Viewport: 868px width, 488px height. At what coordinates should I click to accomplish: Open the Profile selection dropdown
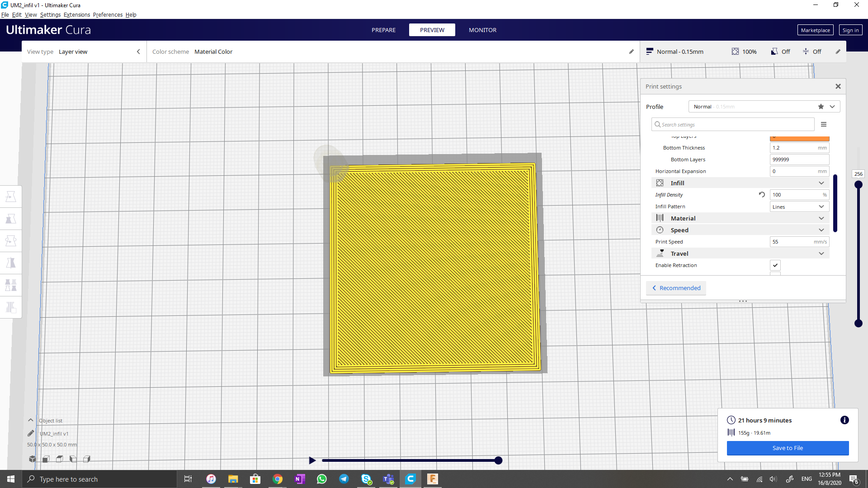(764, 107)
